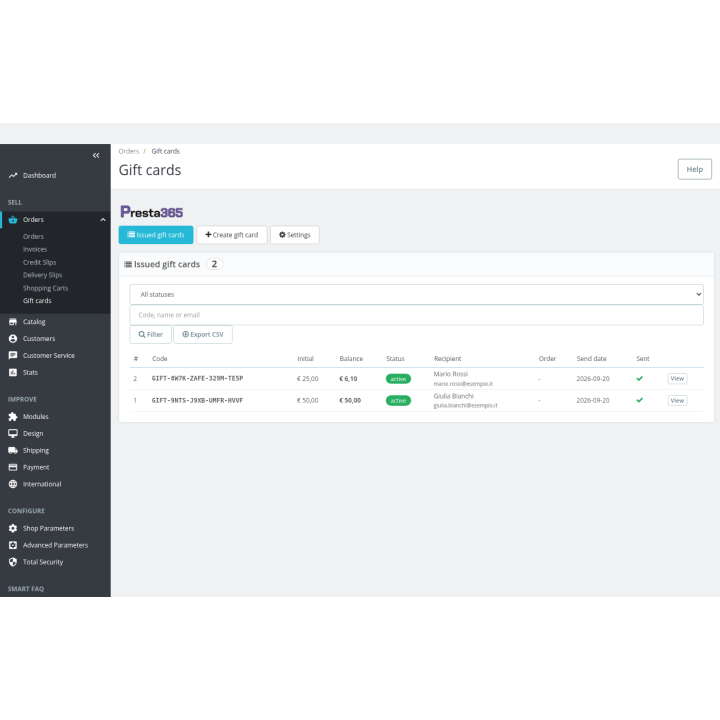
Task: Open Dashboard via its trend icon
Action: [x=13, y=175]
